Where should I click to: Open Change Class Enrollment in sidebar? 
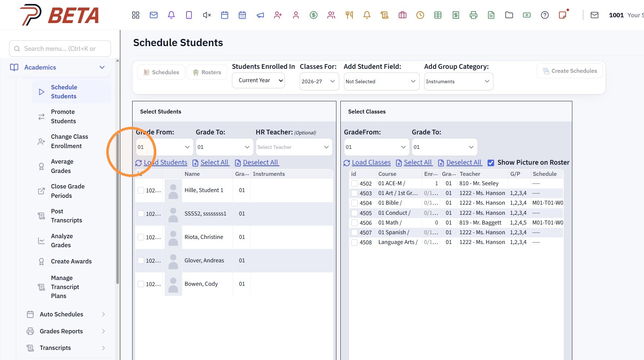(x=71, y=141)
